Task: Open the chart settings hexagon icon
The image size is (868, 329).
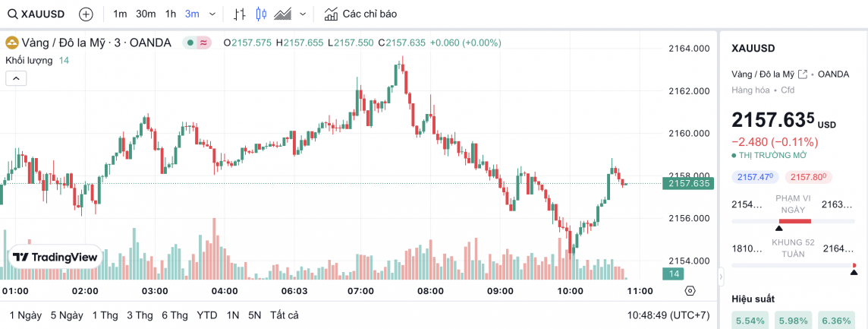Action: 690,290
